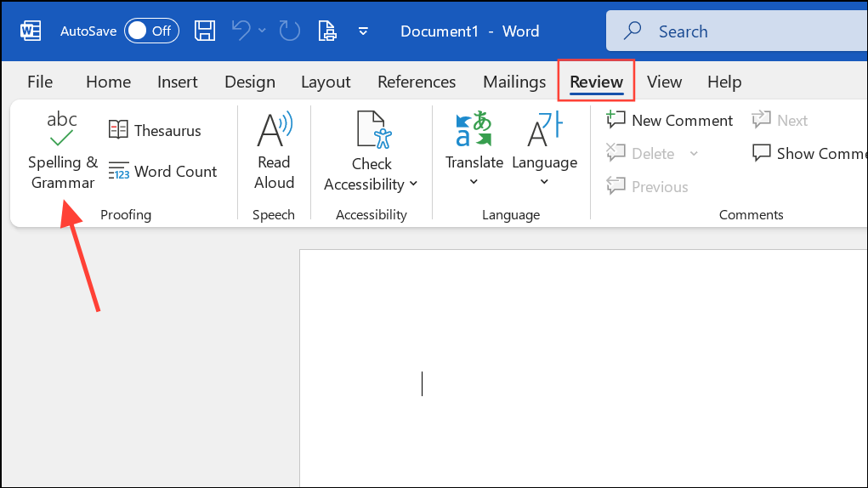868x488 pixels.
Task: Insert a New Comment
Action: click(669, 121)
